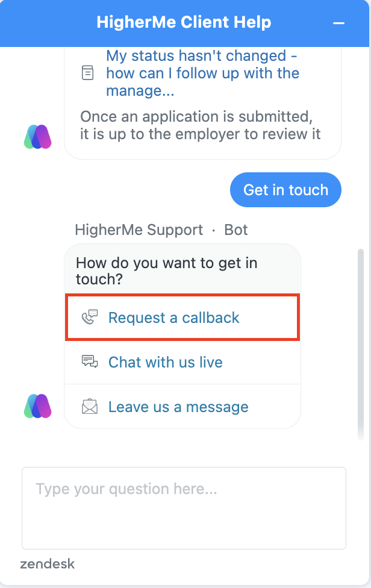Pick Leave us a message option
371x588 pixels.
[178, 407]
